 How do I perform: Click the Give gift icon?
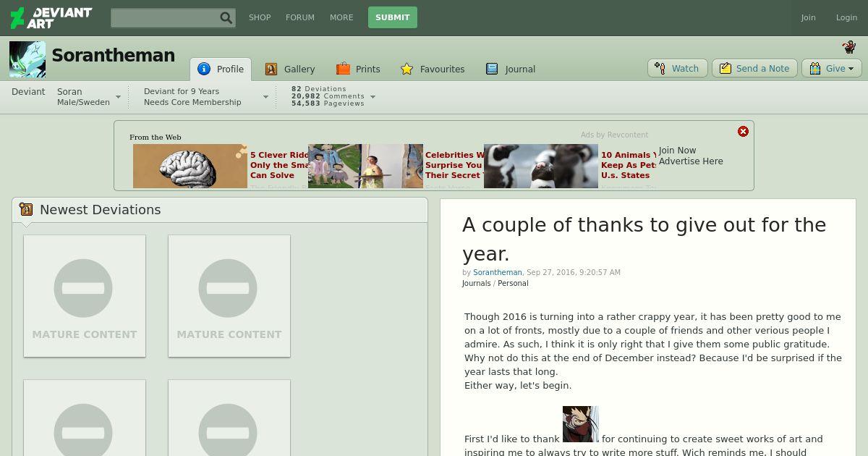(815, 68)
